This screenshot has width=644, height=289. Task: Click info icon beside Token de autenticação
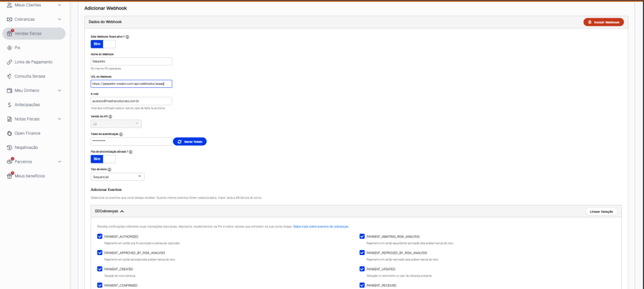click(121, 134)
